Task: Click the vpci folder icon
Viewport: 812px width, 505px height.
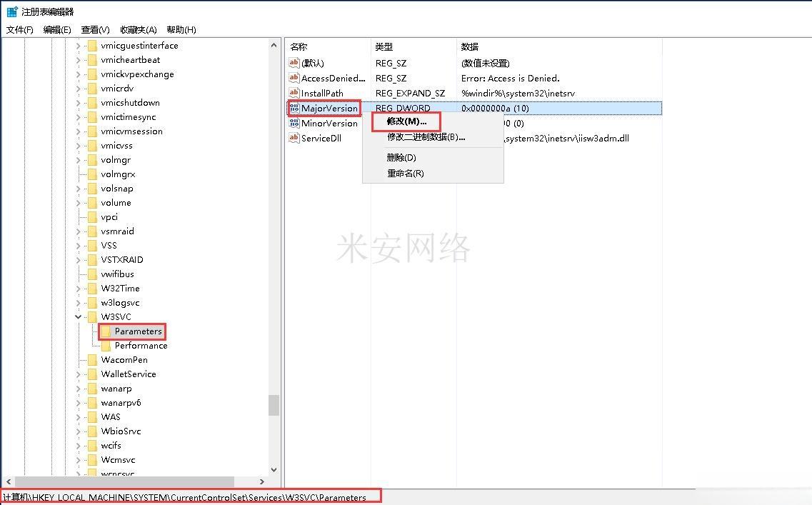Action: point(92,217)
